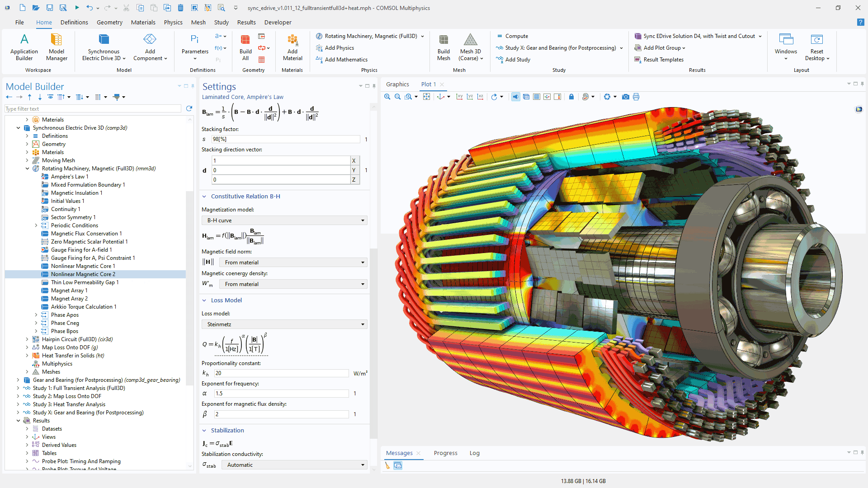Screen dimensions: 868x488
Task: Print the graphics view
Action: (x=636, y=97)
